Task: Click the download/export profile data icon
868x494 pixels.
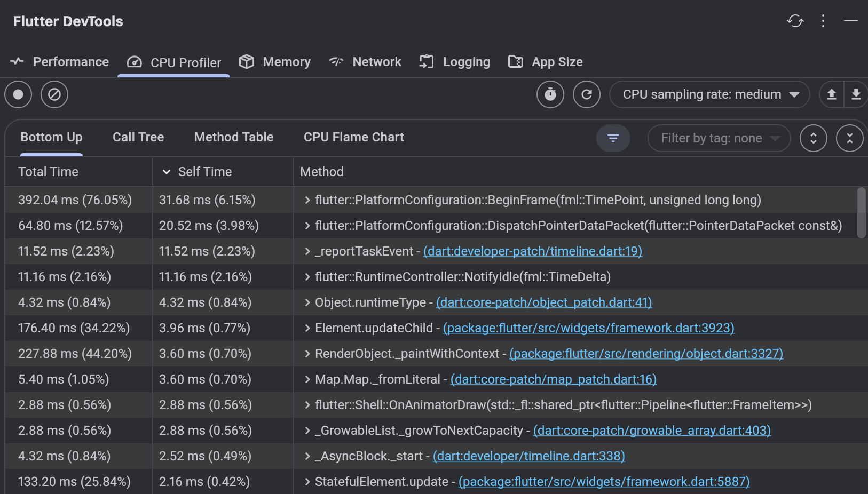Action: [x=856, y=94]
